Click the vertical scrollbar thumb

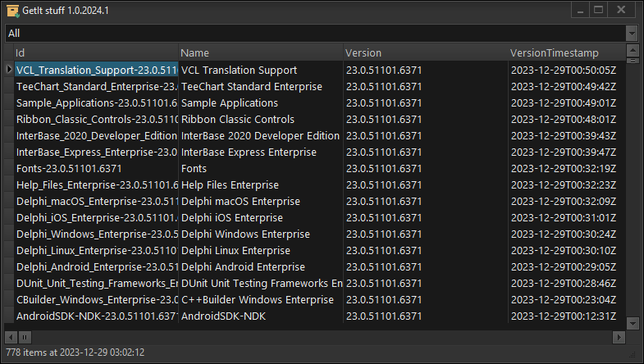click(x=633, y=61)
